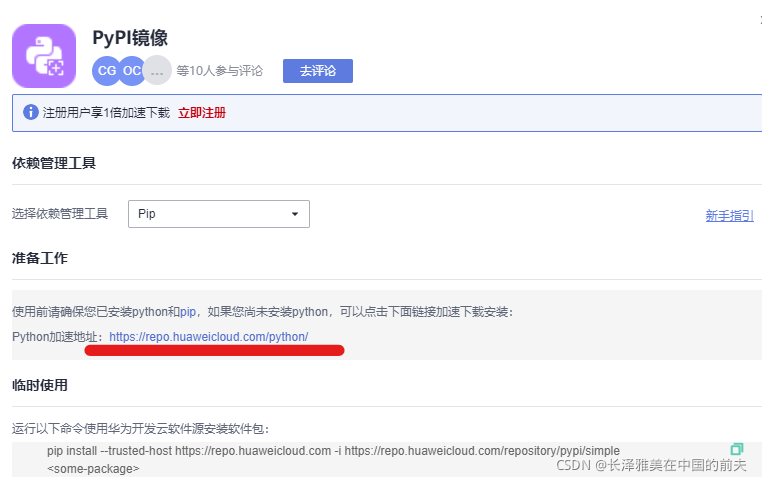762x481 pixels.
Task: Click the 依赖管理工具 section heading
Action: pos(54,163)
